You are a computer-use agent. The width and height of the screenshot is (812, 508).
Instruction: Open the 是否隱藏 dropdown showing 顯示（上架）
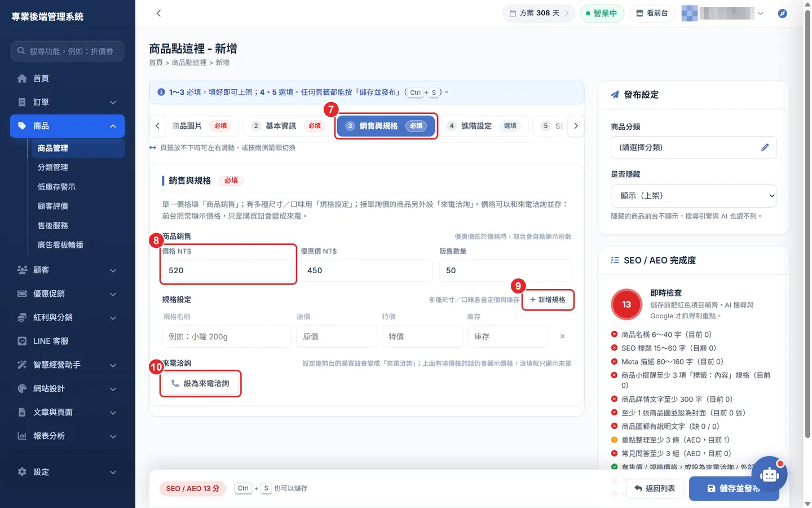(694, 196)
